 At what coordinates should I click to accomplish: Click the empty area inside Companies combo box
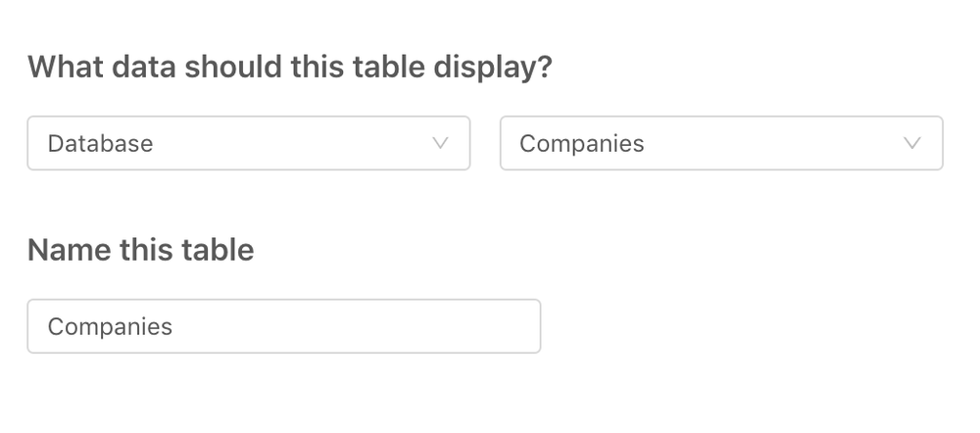(774, 143)
